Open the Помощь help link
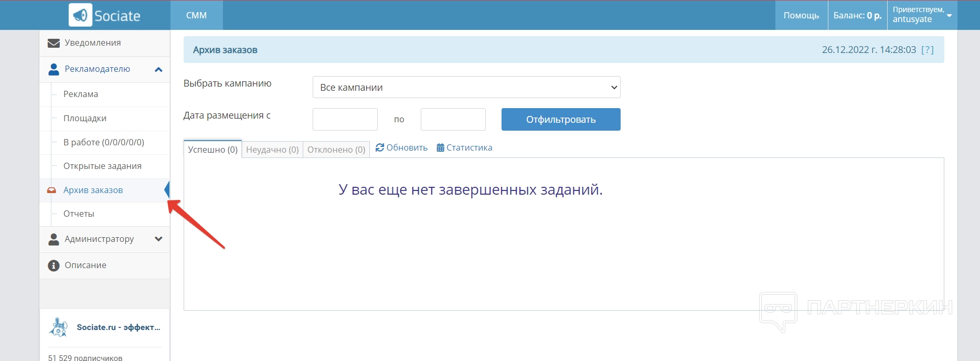This screenshot has height=361, width=980. coord(801,15)
